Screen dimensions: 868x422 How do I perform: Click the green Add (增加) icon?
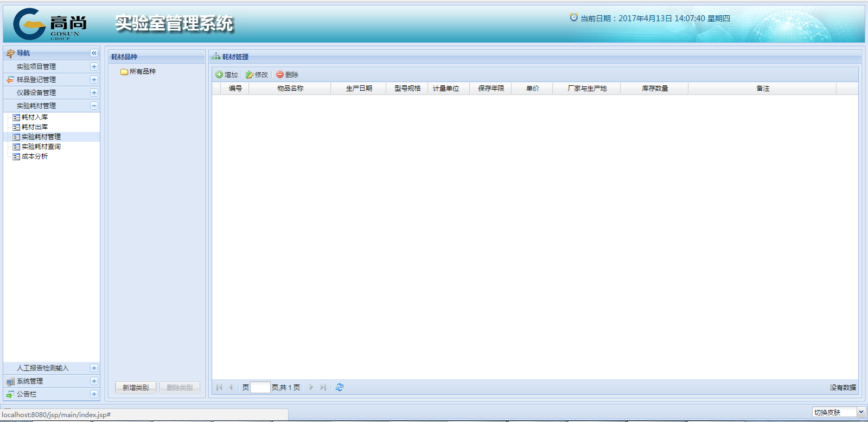(219, 75)
